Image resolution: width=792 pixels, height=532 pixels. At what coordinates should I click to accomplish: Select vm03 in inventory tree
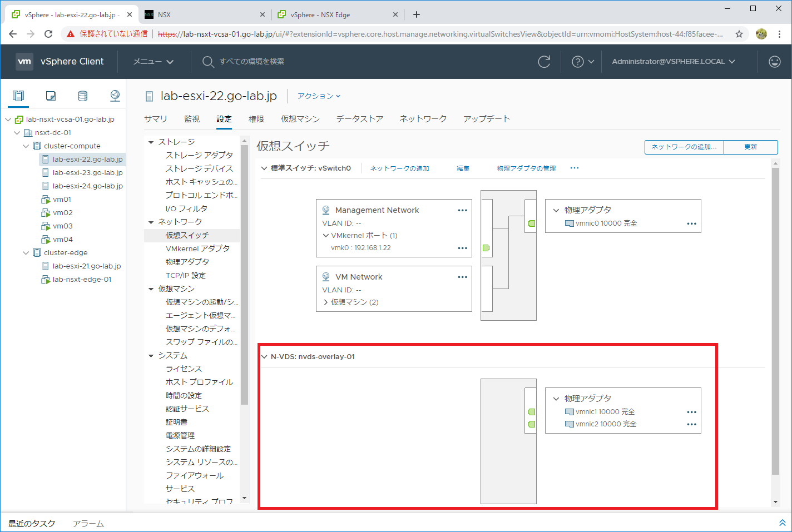pos(63,226)
